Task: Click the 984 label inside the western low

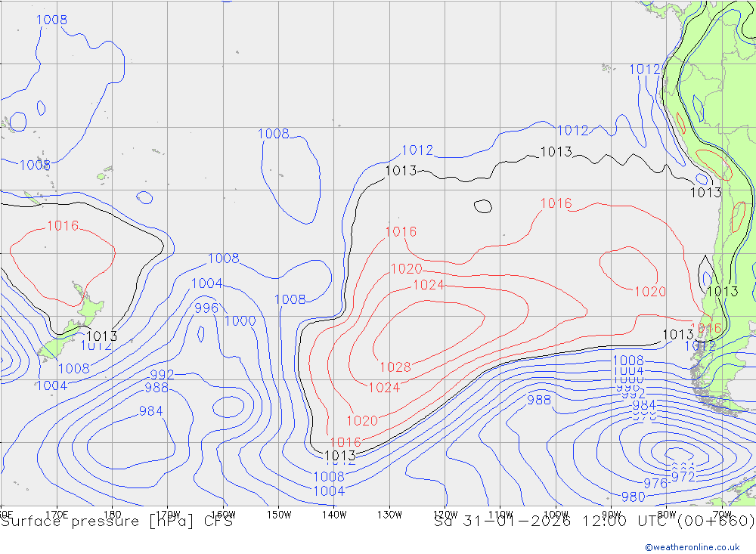Action: [151, 411]
